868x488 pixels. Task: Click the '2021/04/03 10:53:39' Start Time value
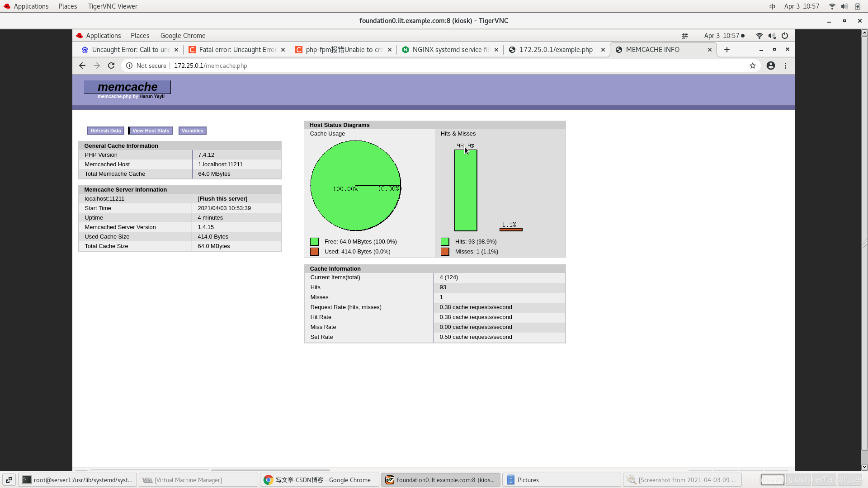[224, 208]
